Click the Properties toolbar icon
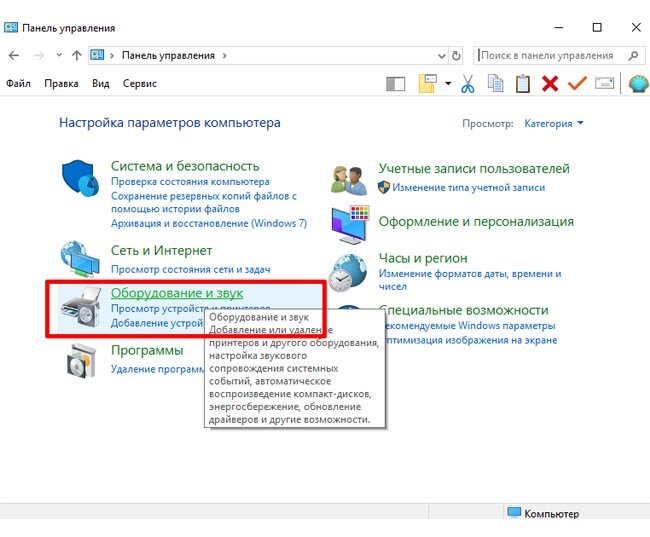This screenshot has width=650, height=537. 604,83
